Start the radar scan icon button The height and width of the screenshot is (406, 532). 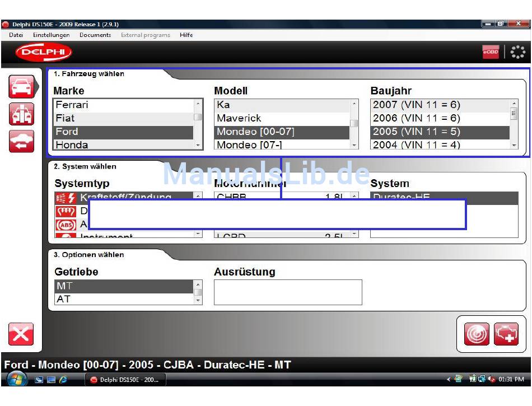(x=477, y=334)
